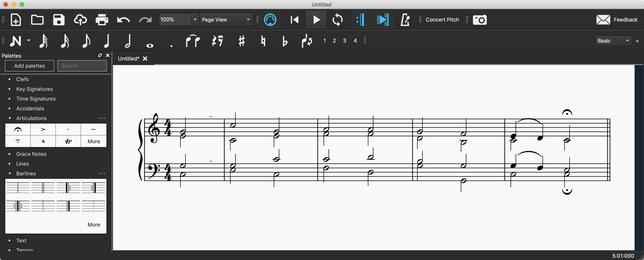Click the sharp accidental icon
Image resolution: width=644 pixels, height=260 pixels.
[241, 41]
